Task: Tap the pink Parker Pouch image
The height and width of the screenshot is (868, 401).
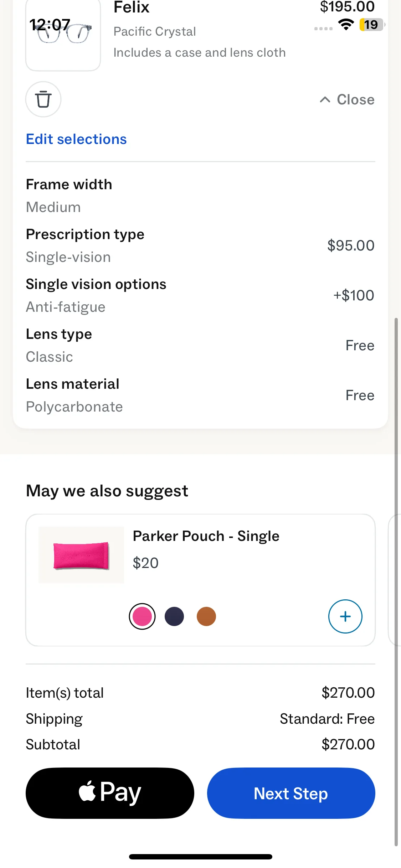Action: point(81,555)
